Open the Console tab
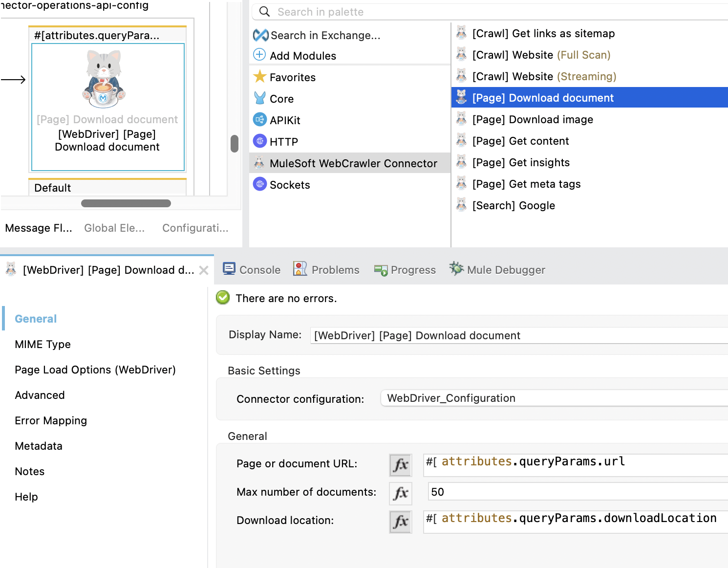Screen dimensions: 728x568 (x=252, y=269)
